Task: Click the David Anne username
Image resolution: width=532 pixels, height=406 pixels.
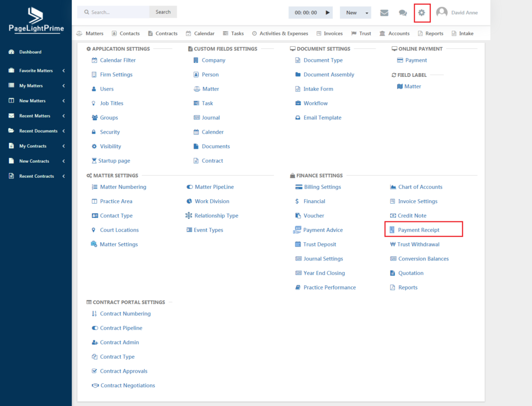Action: click(x=464, y=12)
